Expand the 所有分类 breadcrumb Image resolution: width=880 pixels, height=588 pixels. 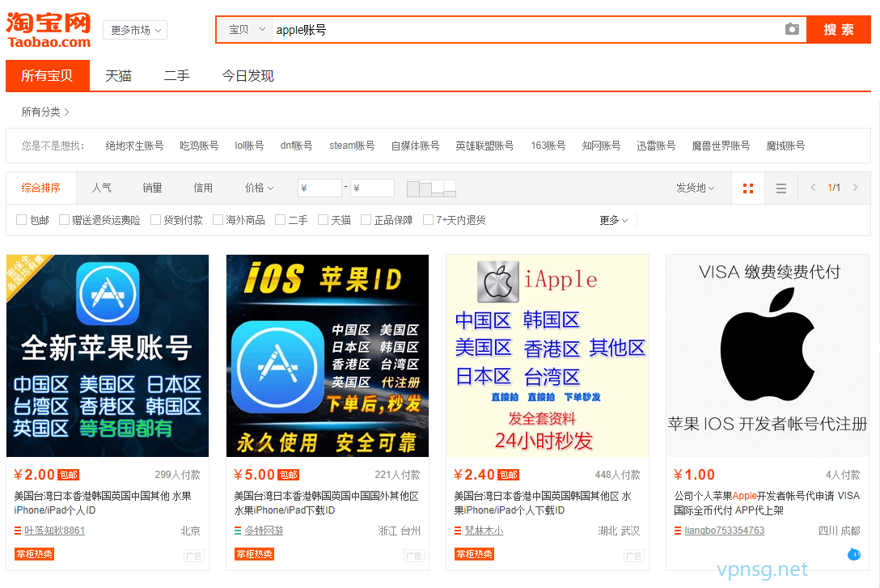pyautogui.click(x=45, y=112)
